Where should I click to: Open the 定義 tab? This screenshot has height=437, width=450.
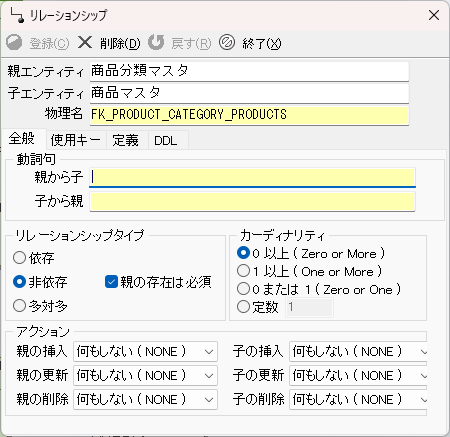(126, 140)
